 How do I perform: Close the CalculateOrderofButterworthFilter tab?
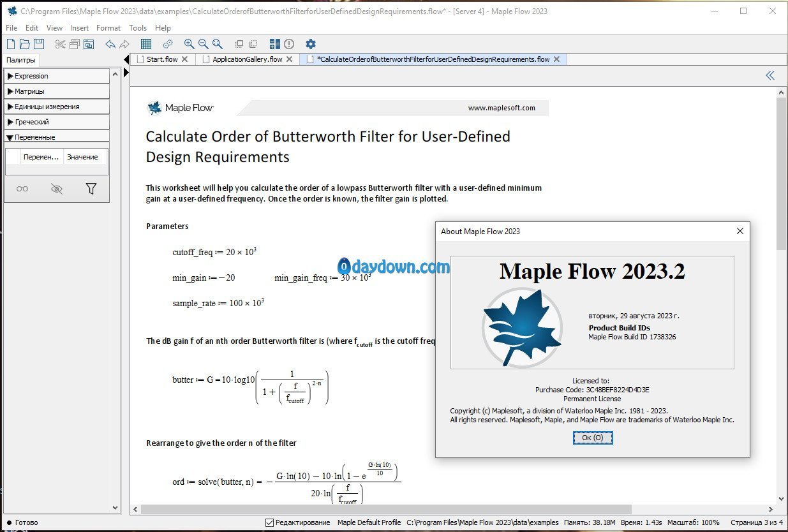(x=556, y=59)
